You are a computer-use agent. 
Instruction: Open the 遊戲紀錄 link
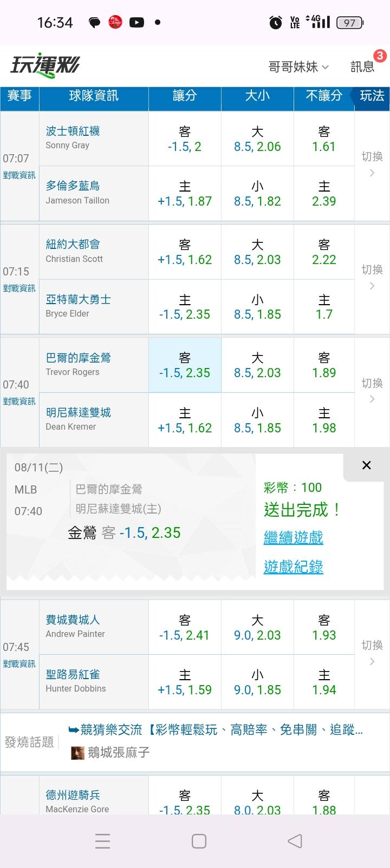tap(293, 567)
